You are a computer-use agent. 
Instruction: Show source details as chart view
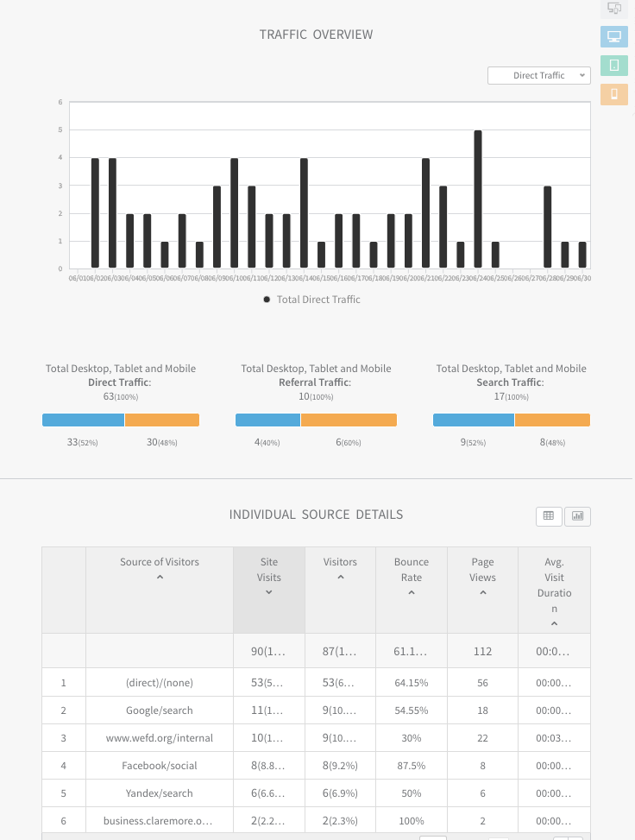tap(578, 516)
